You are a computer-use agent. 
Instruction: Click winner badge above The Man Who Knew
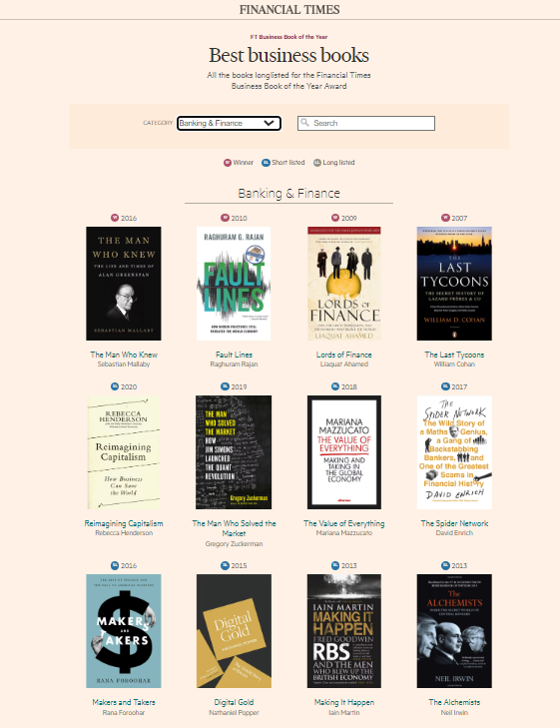coord(115,218)
